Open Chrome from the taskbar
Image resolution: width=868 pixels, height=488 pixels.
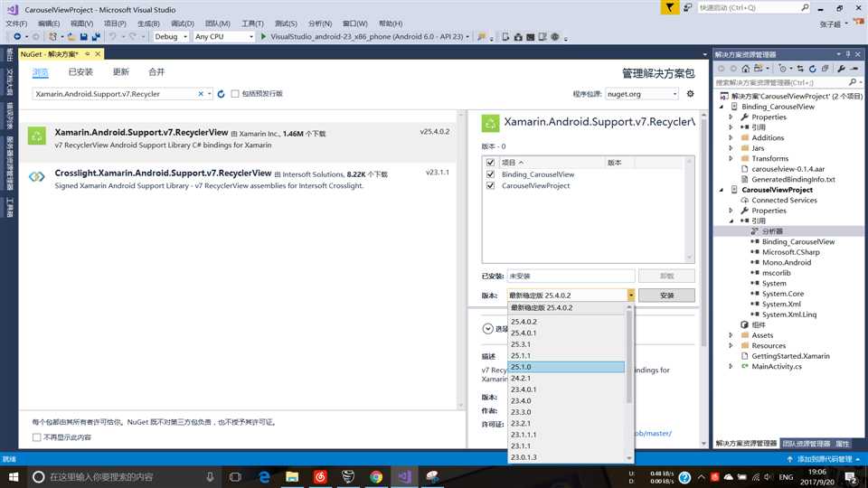pyautogui.click(x=376, y=476)
